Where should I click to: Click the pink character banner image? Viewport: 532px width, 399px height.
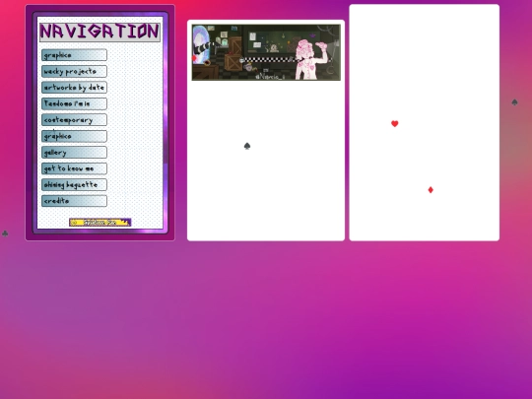point(266,52)
